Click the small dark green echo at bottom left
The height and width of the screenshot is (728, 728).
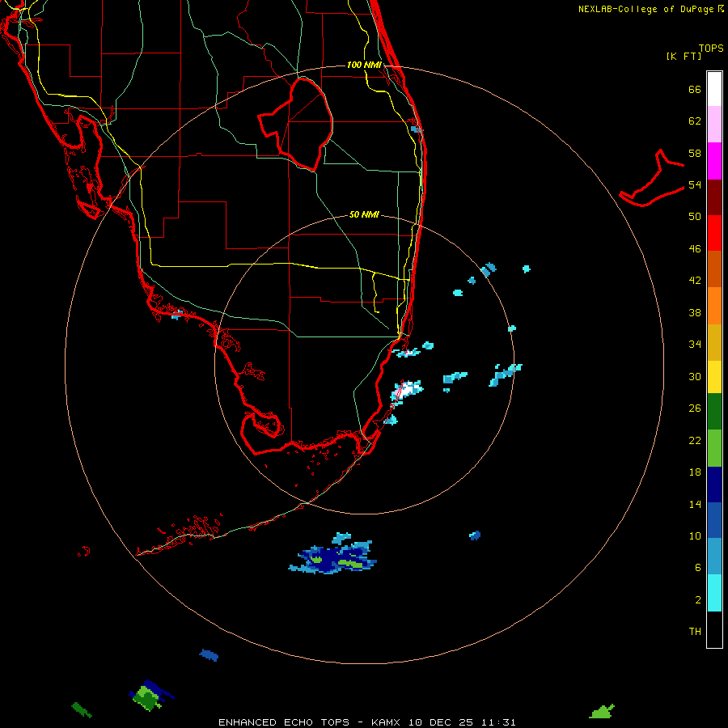click(81, 709)
